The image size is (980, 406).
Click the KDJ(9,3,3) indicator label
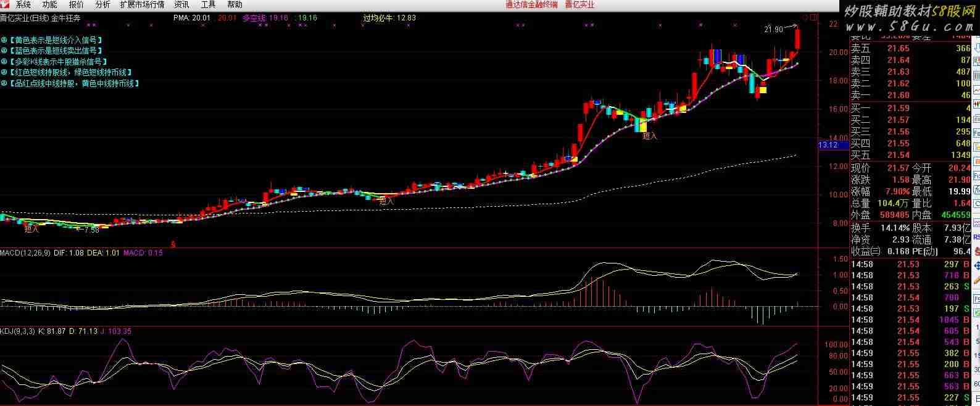point(17,331)
